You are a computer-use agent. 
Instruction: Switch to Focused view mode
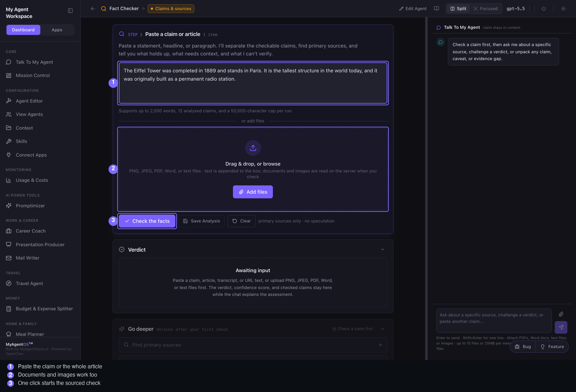click(485, 8)
